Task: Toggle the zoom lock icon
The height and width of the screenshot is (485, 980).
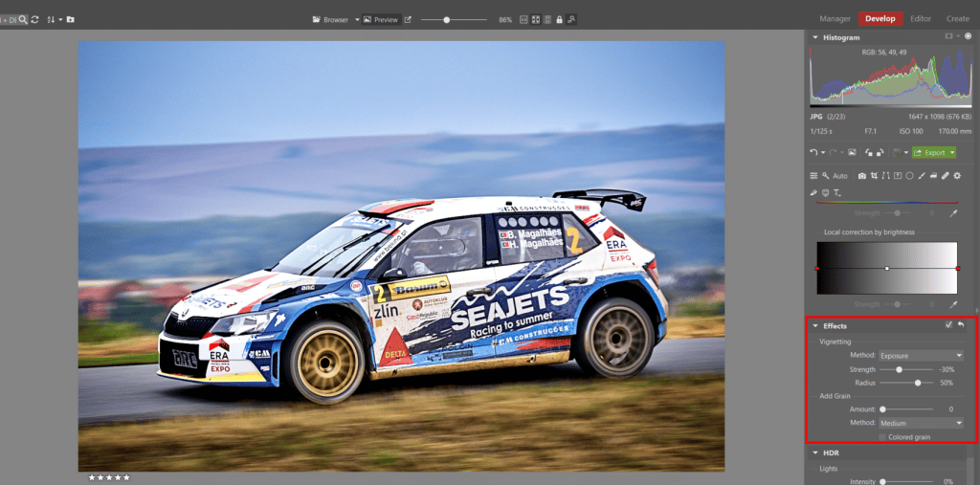Action: click(x=559, y=19)
